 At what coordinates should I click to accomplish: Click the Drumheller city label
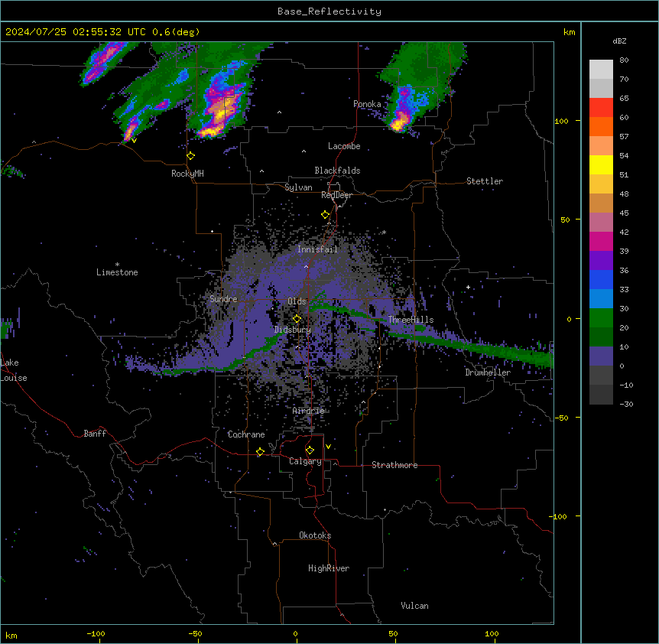488,372
